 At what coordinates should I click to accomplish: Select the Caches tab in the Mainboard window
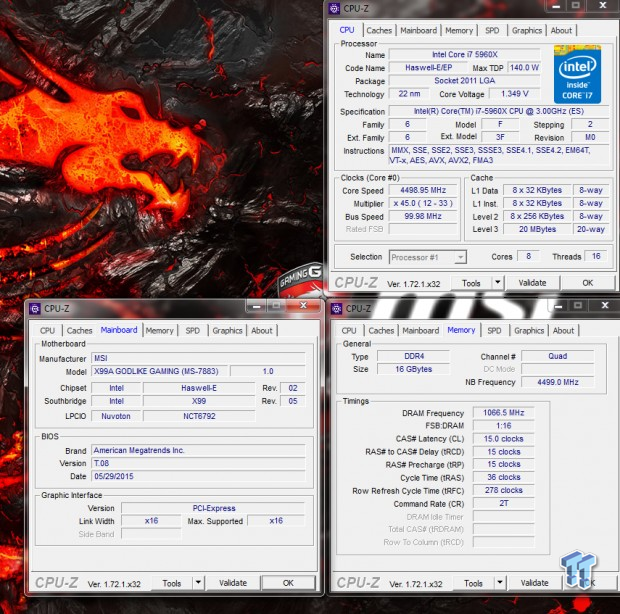coord(79,331)
